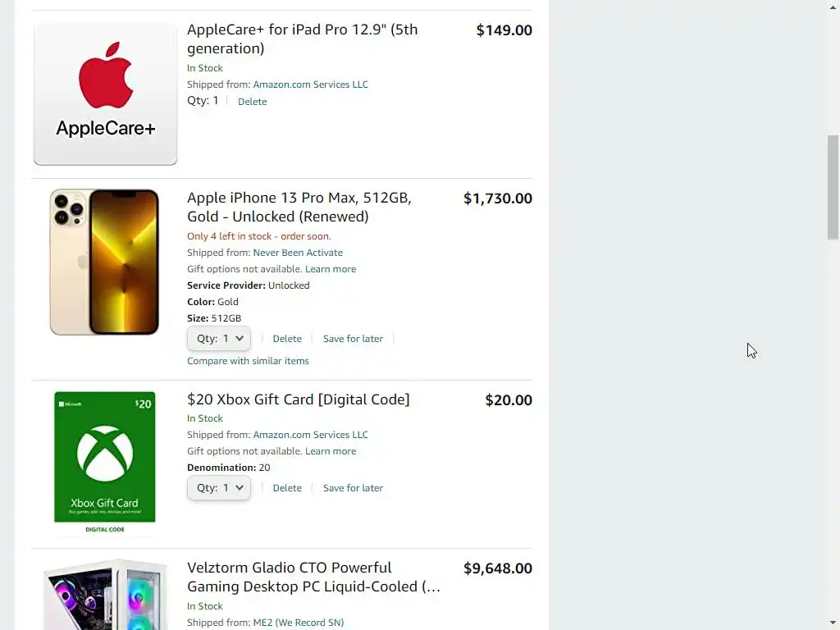
Task: Click the scroll up arrow of scrollbar
Action: tap(833, 7)
